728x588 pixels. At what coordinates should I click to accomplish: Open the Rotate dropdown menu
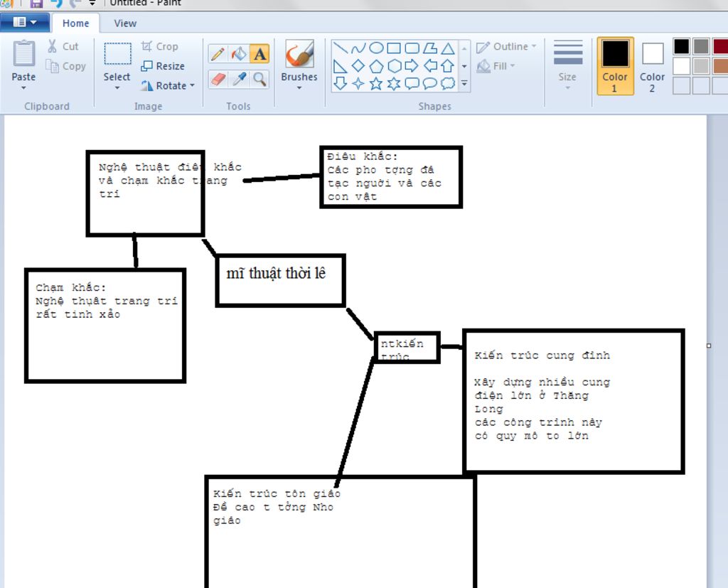pos(192,85)
